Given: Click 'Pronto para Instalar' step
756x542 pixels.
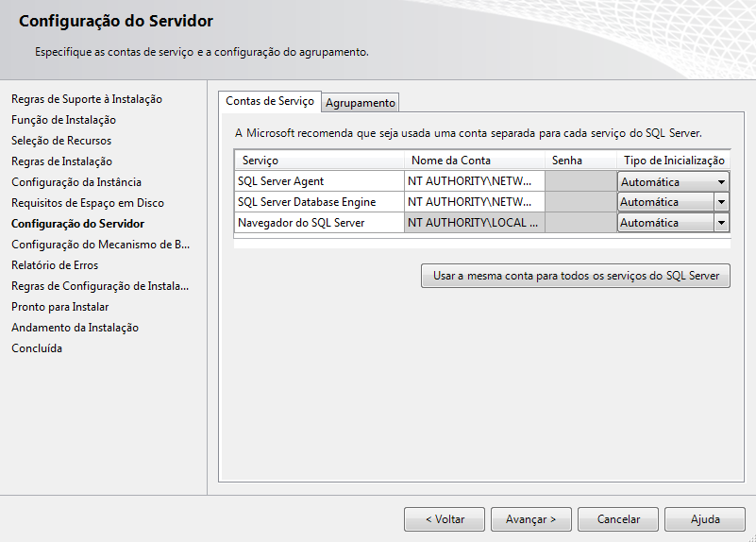Looking at the screenshot, I should click(x=59, y=307).
